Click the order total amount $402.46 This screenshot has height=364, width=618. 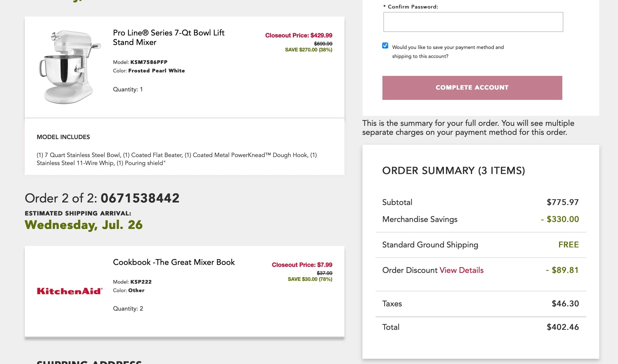(563, 327)
